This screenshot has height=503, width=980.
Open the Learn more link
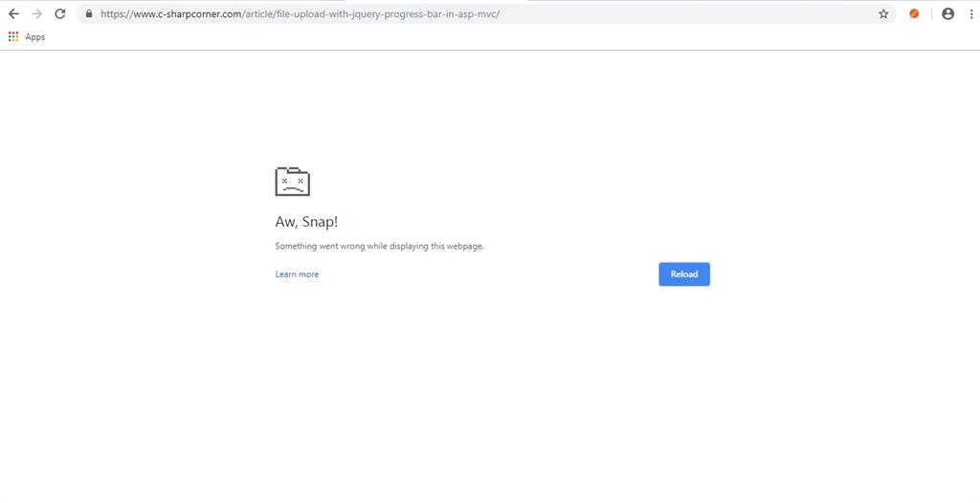297,274
